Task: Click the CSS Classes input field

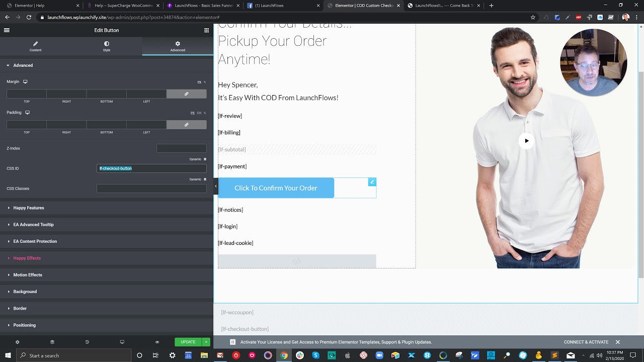Action: click(151, 189)
